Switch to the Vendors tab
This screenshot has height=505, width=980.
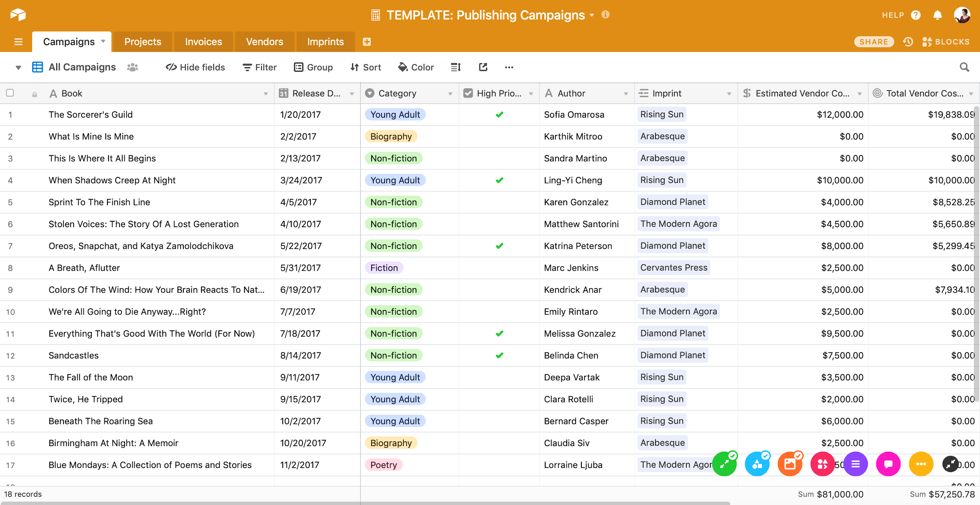(264, 42)
